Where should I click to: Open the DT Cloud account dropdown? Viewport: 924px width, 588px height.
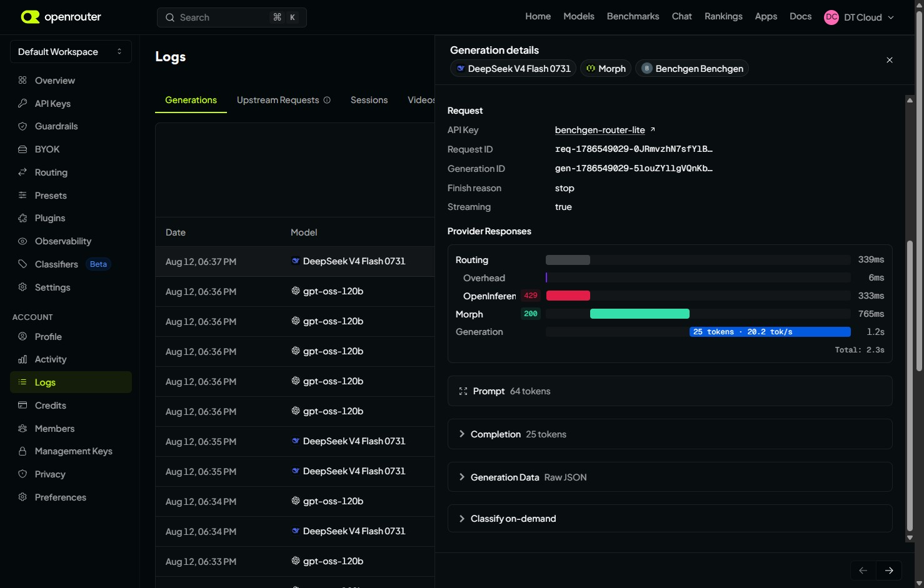pyautogui.click(x=860, y=17)
